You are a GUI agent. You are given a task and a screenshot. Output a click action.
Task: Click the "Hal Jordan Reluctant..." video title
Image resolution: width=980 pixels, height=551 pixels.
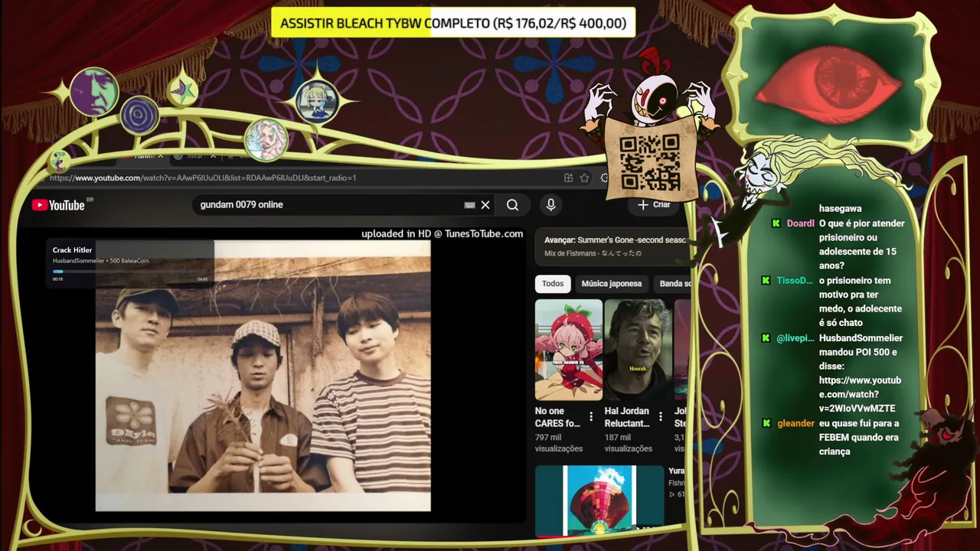pos(627,417)
